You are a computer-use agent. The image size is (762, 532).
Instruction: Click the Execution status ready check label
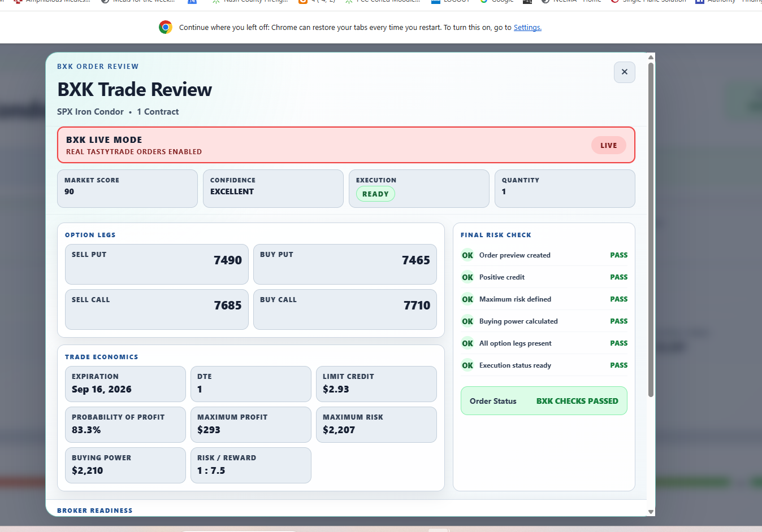515,365
